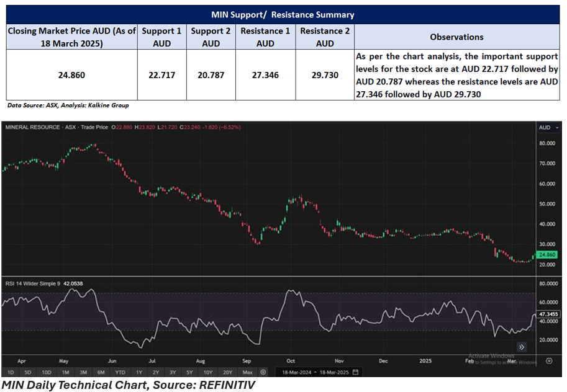Click the Resistance 2 AUD column header
Screen dimensions: 567x392
(325, 37)
